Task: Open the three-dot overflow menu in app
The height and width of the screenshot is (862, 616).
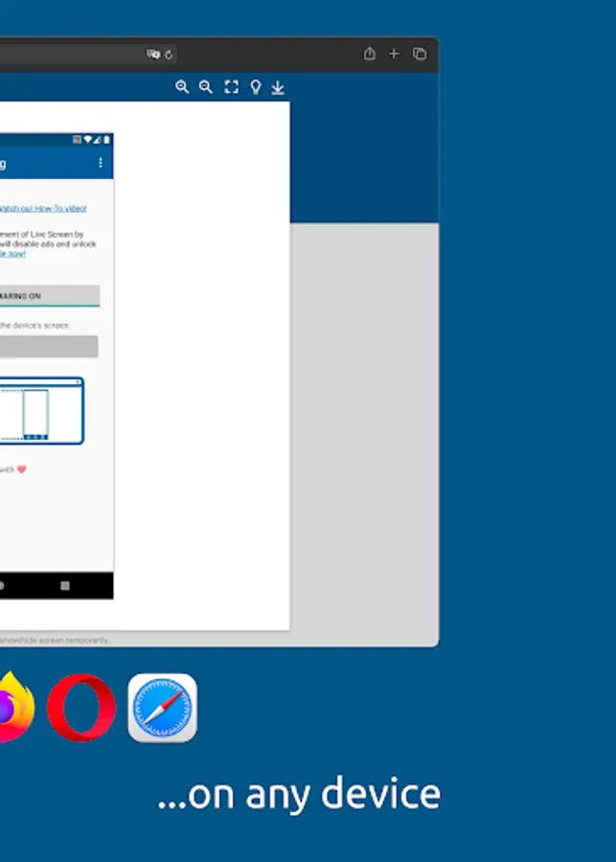Action: 100,163
